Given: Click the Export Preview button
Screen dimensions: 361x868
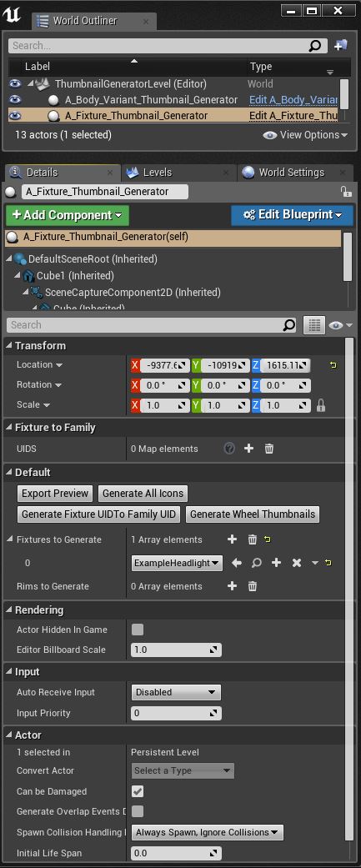Looking at the screenshot, I should [x=55, y=494].
